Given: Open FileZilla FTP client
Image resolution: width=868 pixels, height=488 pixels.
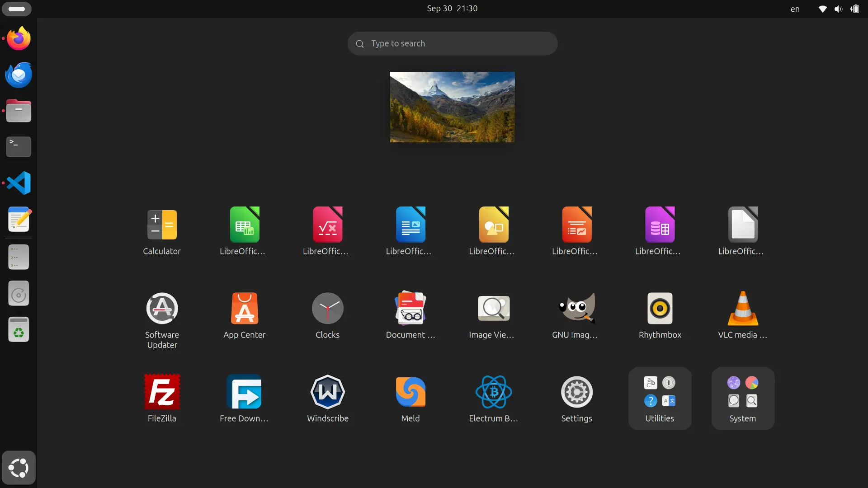Looking at the screenshot, I should click(161, 392).
